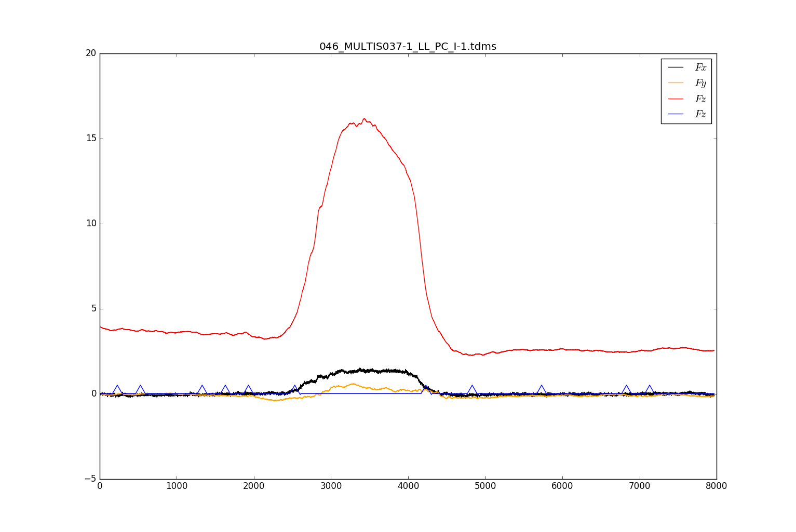This screenshot has width=796, height=532.
Task: Click the x-axis tick label 6000
Action: (562, 486)
